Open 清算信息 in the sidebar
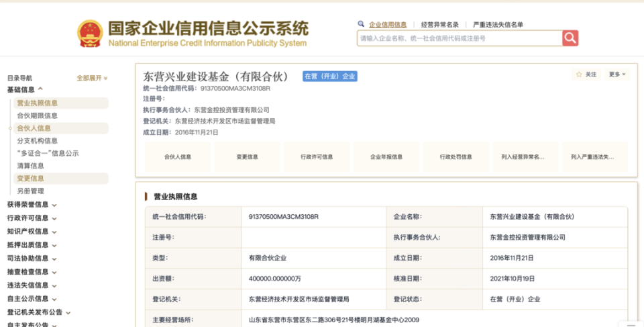Image resolution: width=644 pixels, height=327 pixels. point(30,166)
